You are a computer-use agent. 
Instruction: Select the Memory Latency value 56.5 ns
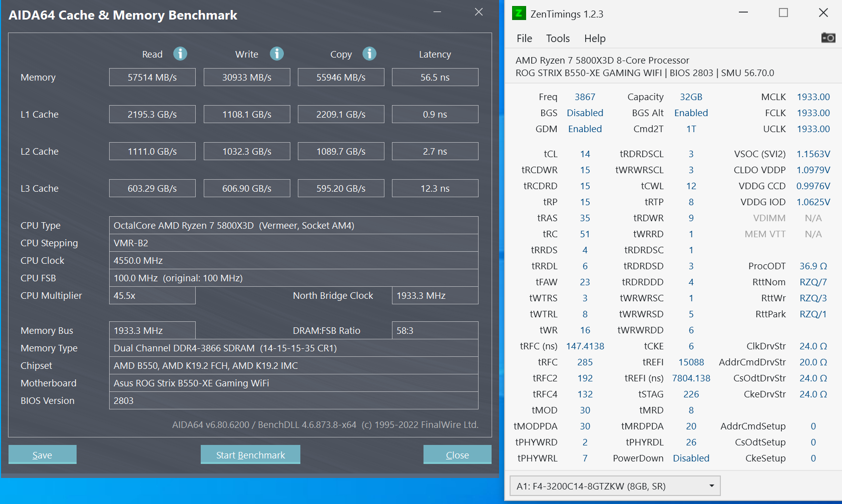coord(435,77)
